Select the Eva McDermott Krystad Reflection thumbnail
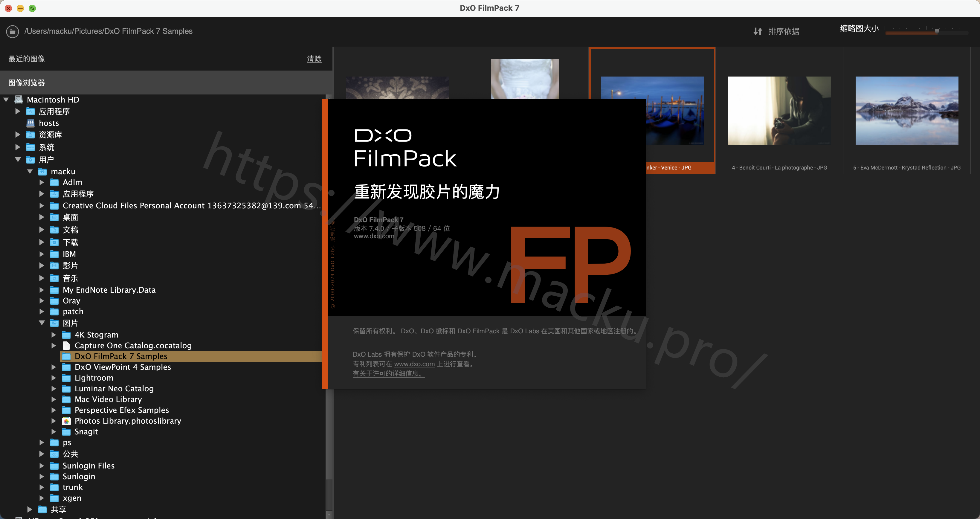The image size is (980, 519). pyautogui.click(x=907, y=110)
